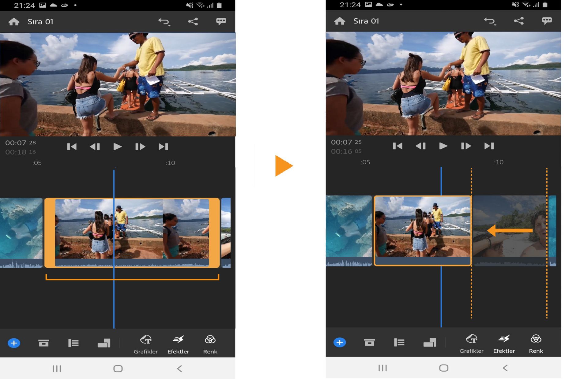The image size is (588, 379).
Task: Tap the share icon in the right screen
Action: [x=518, y=21]
